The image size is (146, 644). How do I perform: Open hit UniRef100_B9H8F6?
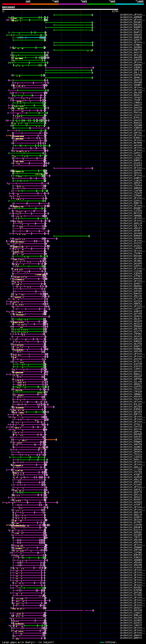(131, 27)
